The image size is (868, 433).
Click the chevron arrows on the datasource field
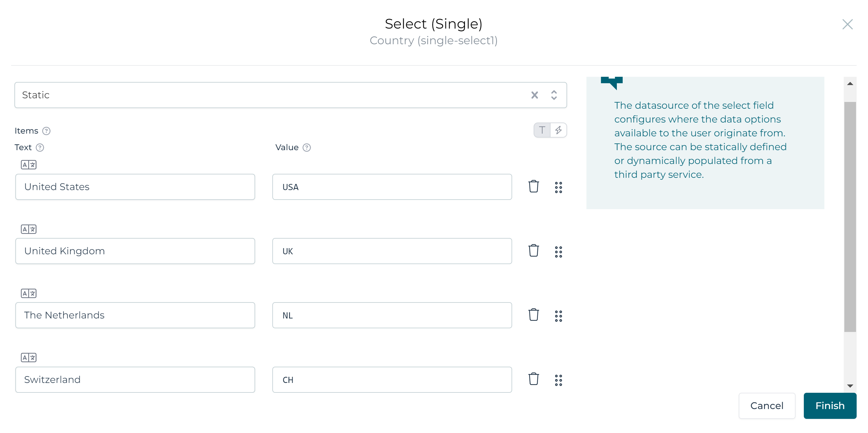tap(554, 95)
